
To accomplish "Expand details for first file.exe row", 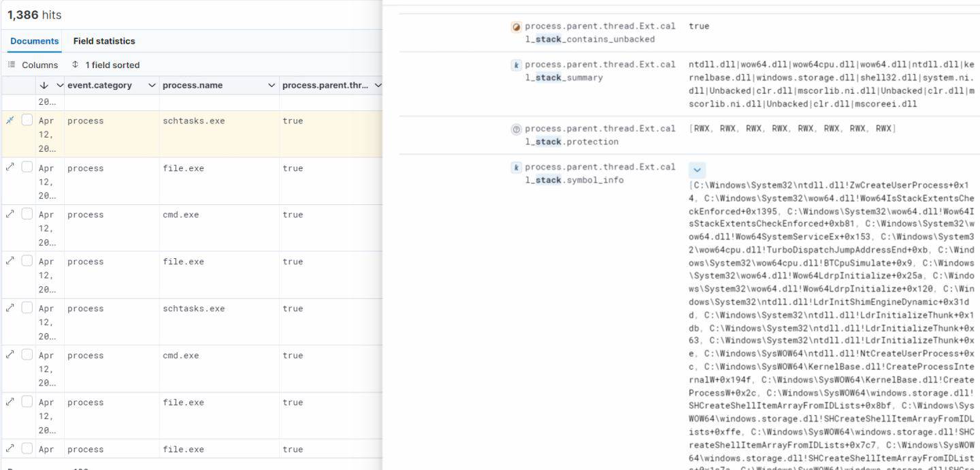I will point(10,168).
